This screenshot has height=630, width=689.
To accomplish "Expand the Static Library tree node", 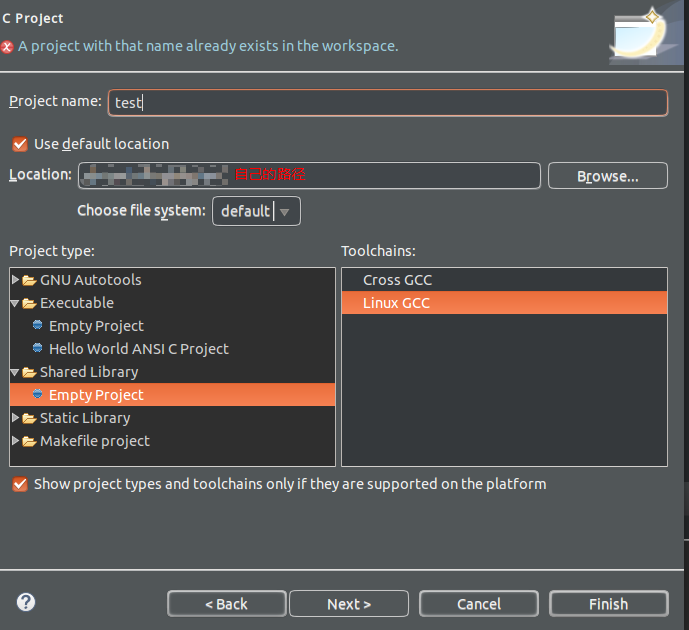I will click(x=15, y=417).
